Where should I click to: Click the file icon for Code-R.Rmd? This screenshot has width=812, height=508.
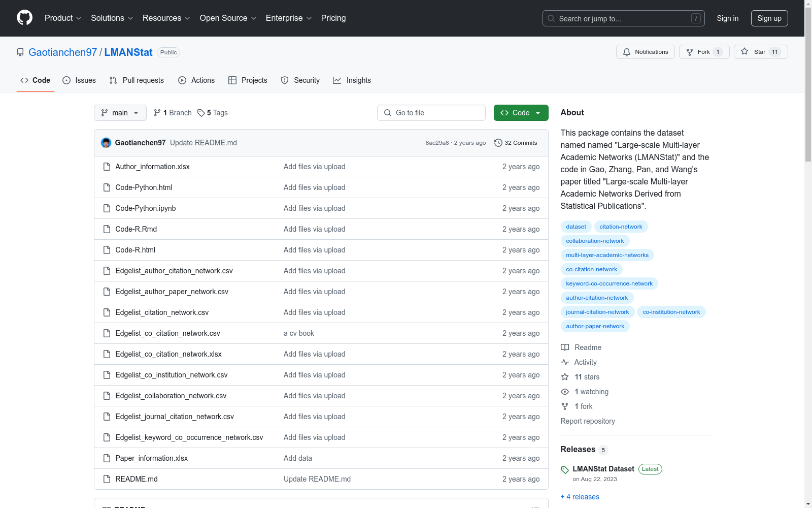tap(107, 229)
